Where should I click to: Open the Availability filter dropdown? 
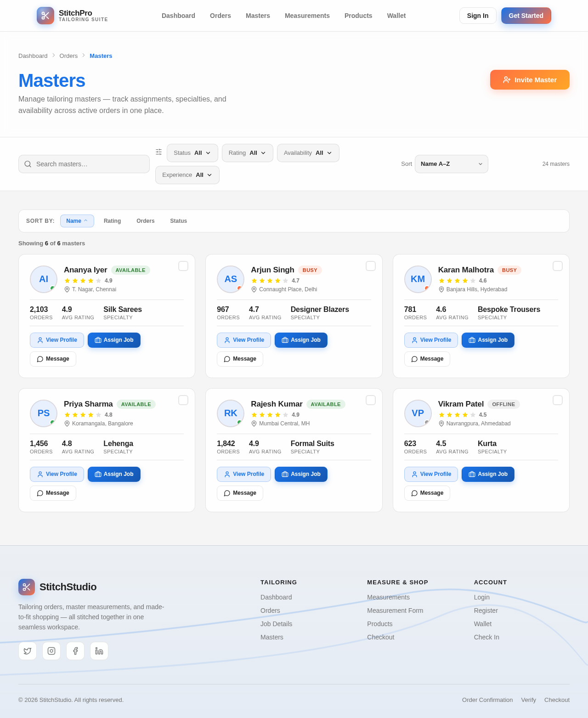pyautogui.click(x=308, y=153)
